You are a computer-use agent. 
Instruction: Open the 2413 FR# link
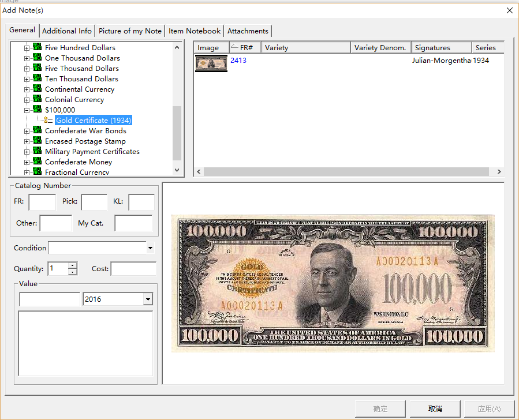coord(238,60)
